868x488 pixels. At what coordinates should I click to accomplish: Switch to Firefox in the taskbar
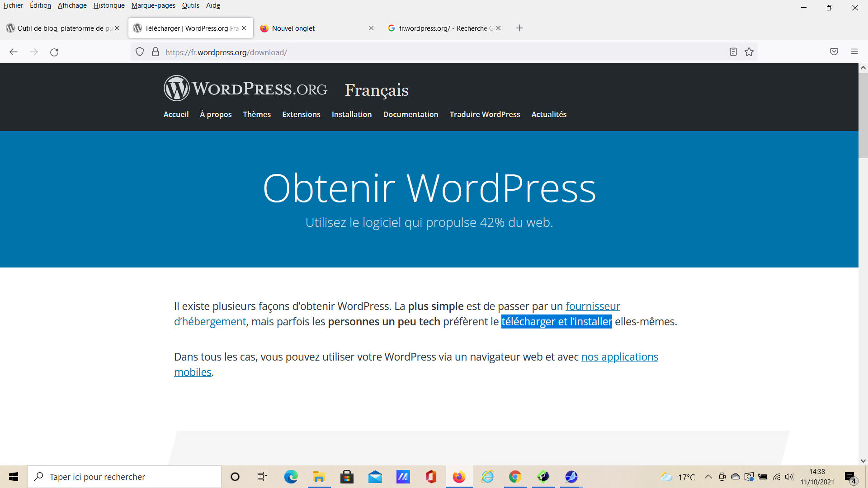click(x=459, y=477)
